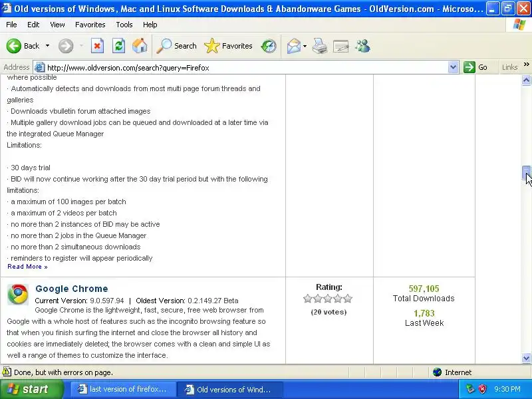Click the '(20 votes)' text
Image resolution: width=532 pixels, height=399 pixels.
329,312
